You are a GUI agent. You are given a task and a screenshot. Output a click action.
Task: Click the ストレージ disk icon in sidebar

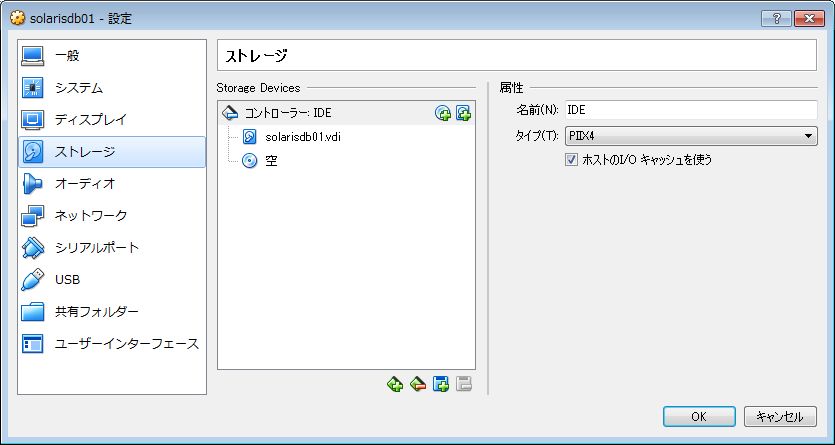[32, 152]
